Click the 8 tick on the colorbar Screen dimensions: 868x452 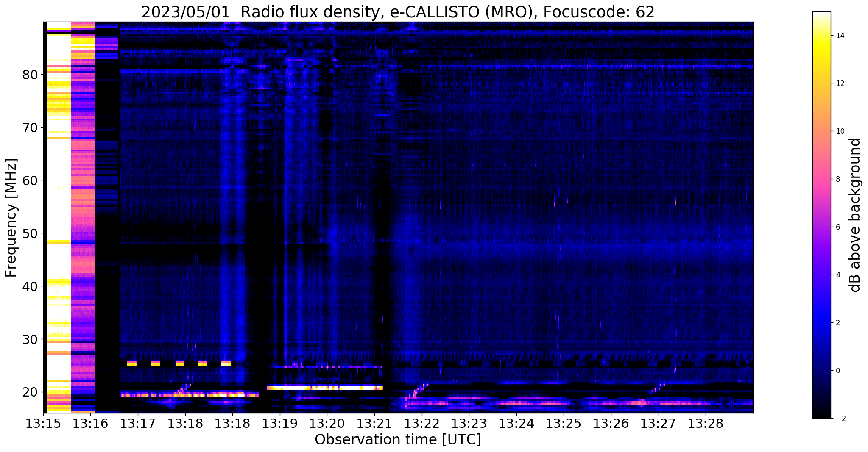[x=837, y=179]
